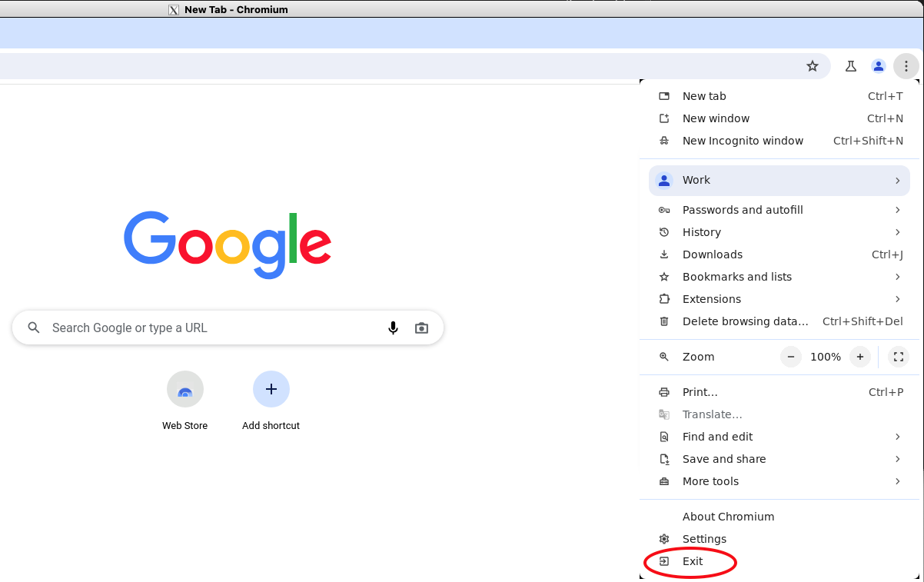
Task: Click the browser address bar field
Action: (x=415, y=66)
